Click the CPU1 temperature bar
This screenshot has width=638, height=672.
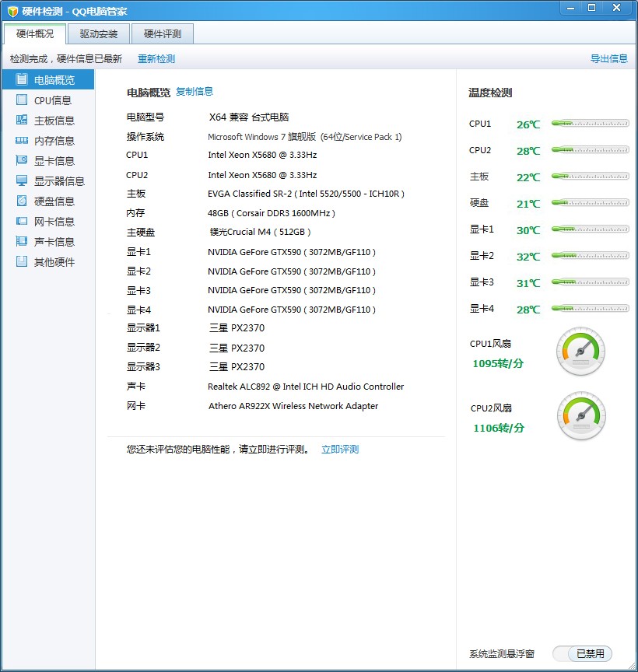pyautogui.click(x=591, y=124)
